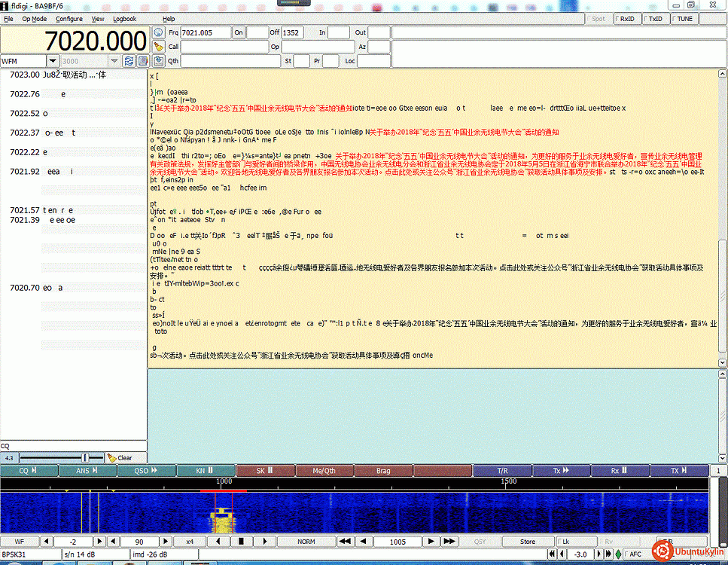Toggle the RxID button

pos(627,19)
